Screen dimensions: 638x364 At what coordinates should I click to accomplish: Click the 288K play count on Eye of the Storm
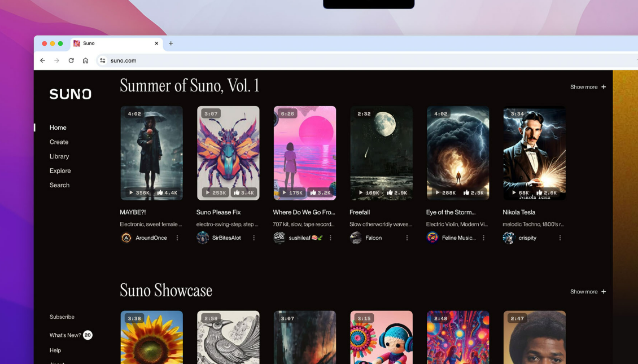pyautogui.click(x=445, y=193)
